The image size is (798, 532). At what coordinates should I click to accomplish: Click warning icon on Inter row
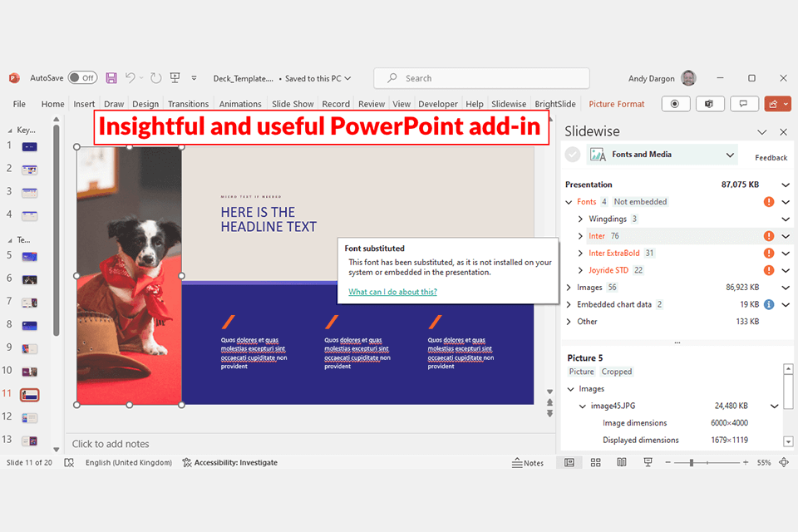click(x=768, y=236)
